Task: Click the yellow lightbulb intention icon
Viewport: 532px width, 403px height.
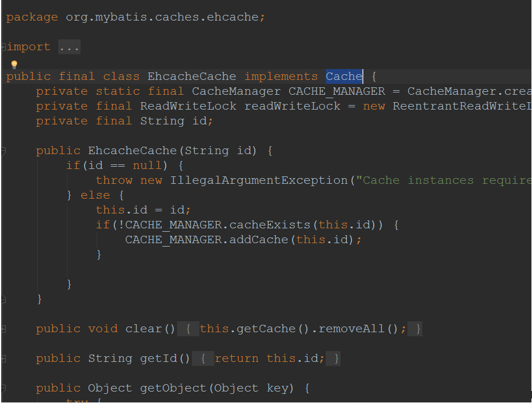Action: point(14,65)
